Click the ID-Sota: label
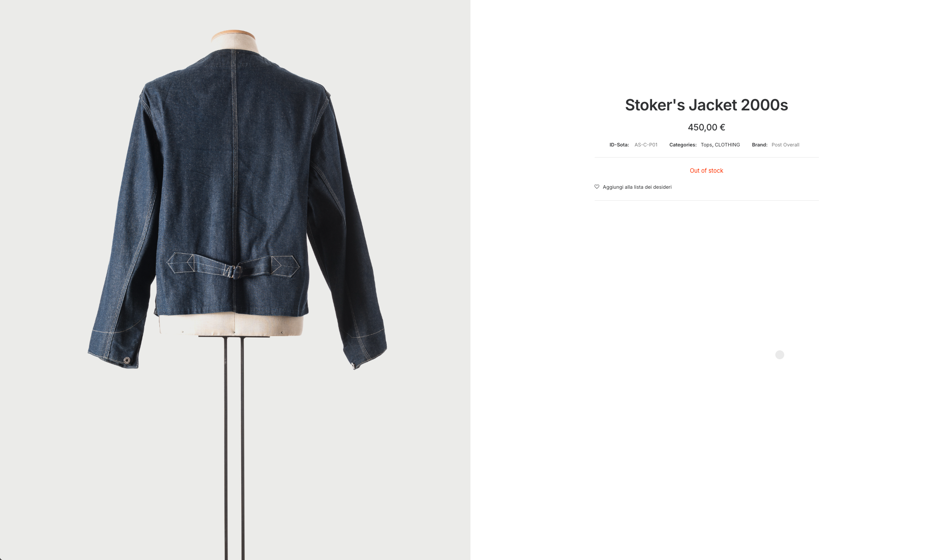This screenshot has width=940, height=560. tap(619, 145)
